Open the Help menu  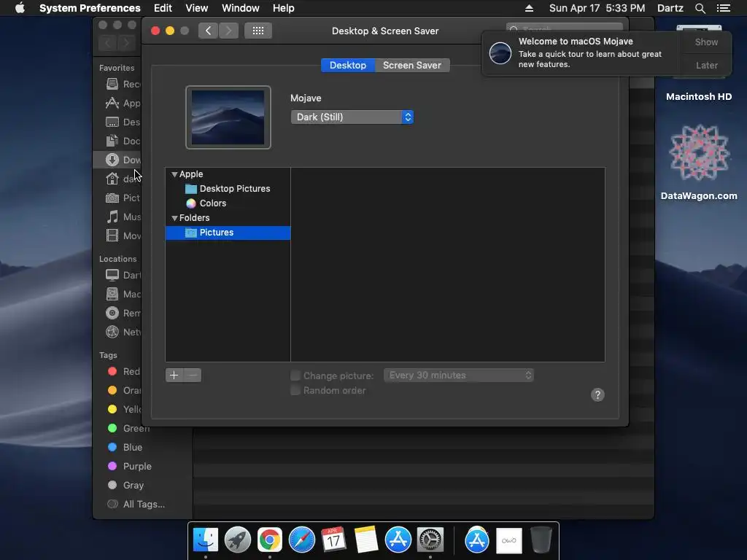point(284,8)
